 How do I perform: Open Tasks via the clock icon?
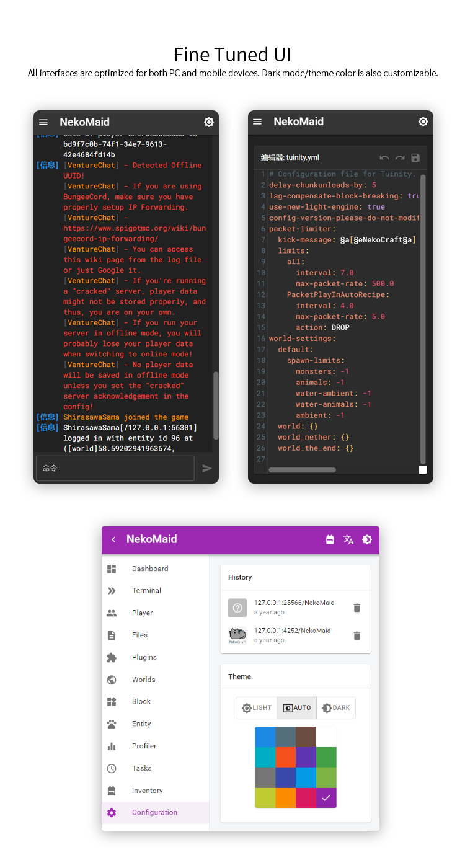click(112, 768)
